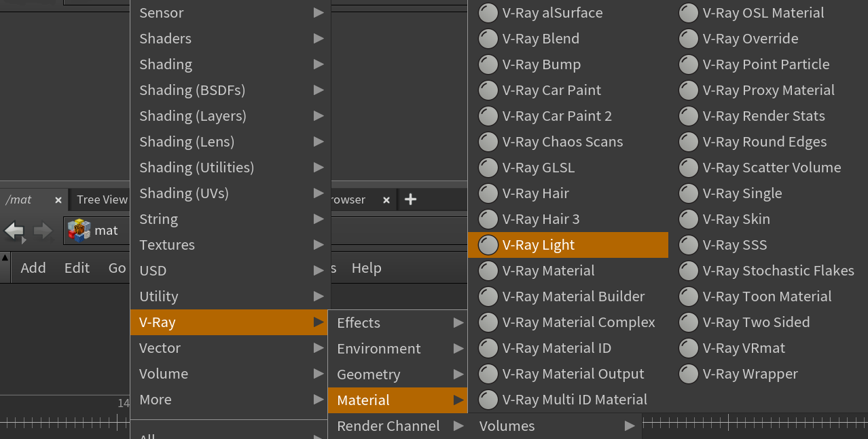Click the V-Ray Light material icon
Image resolution: width=868 pixels, height=439 pixels.
tap(488, 245)
